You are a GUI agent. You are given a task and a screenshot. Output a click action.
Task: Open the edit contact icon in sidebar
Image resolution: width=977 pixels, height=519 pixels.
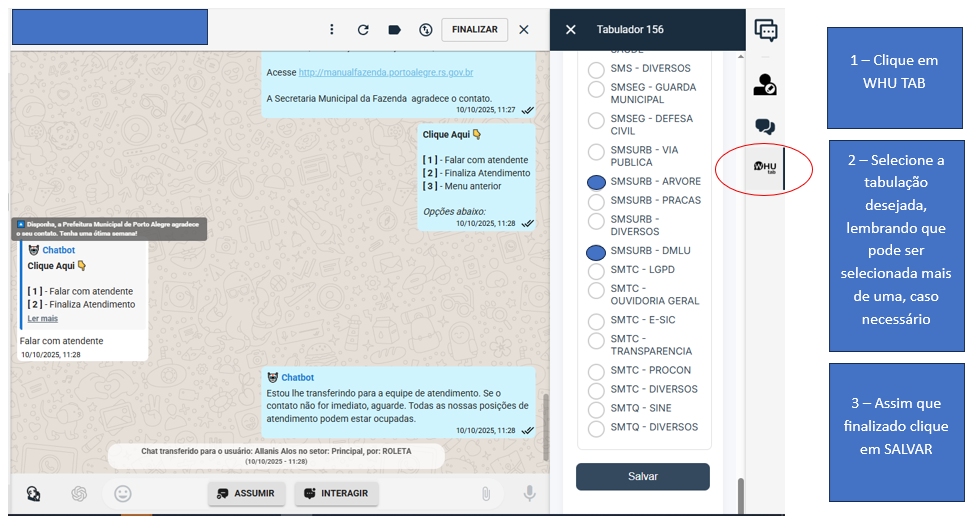[x=765, y=85]
